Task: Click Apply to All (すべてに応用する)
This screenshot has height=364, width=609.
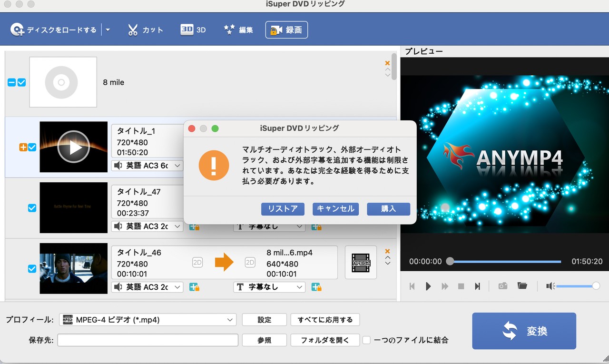Action: point(325,320)
